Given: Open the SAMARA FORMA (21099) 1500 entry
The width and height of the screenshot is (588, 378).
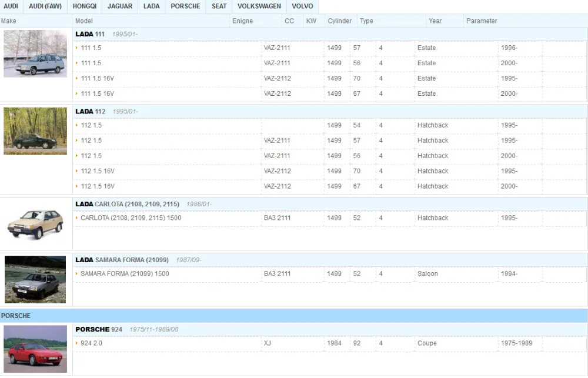Looking at the screenshot, I should pyautogui.click(x=125, y=274).
